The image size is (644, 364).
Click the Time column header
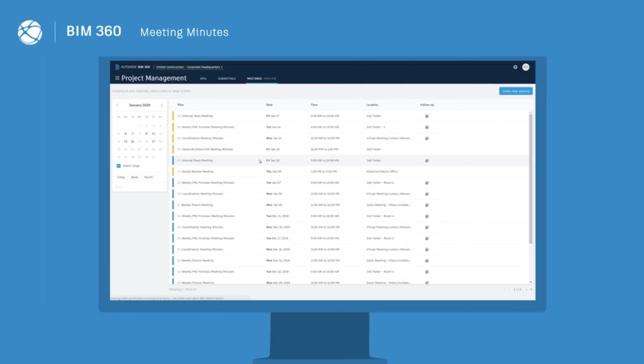314,104
